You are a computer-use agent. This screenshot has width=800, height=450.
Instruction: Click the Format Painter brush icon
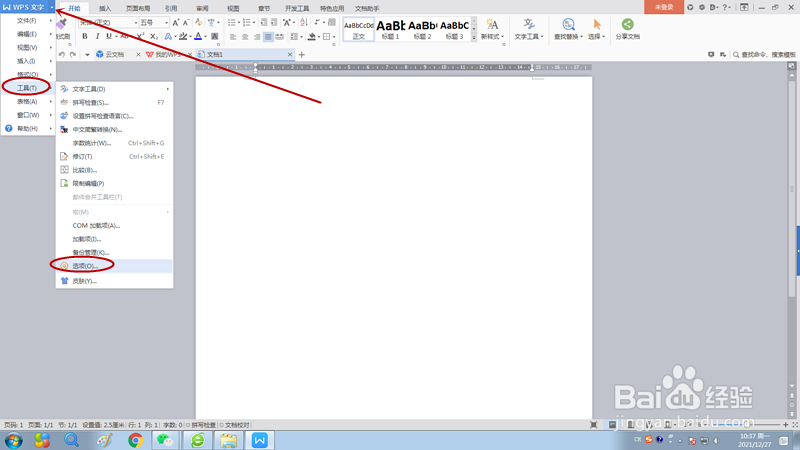click(62, 24)
